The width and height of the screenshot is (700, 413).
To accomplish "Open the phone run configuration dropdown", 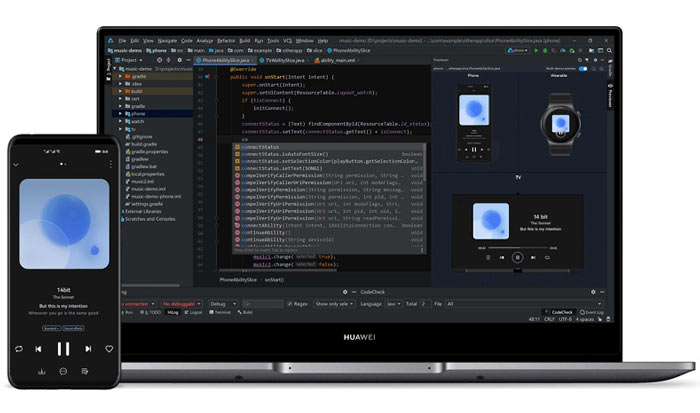I will tap(517, 50).
